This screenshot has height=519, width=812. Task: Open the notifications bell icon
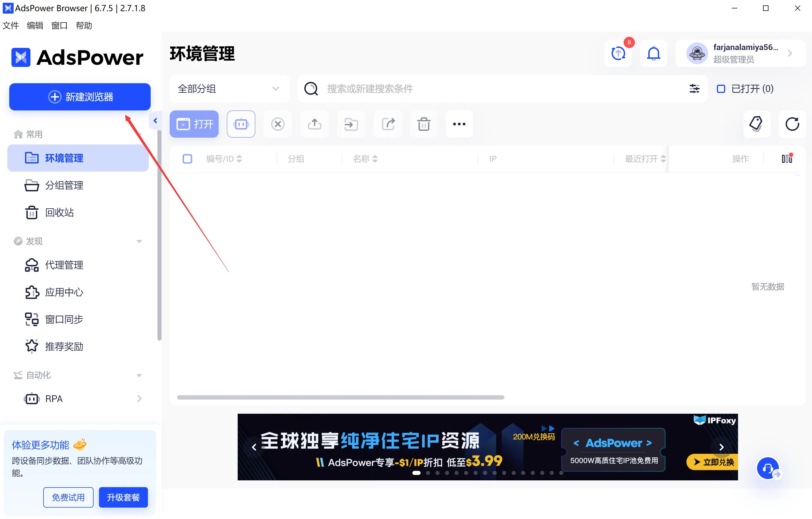[653, 53]
